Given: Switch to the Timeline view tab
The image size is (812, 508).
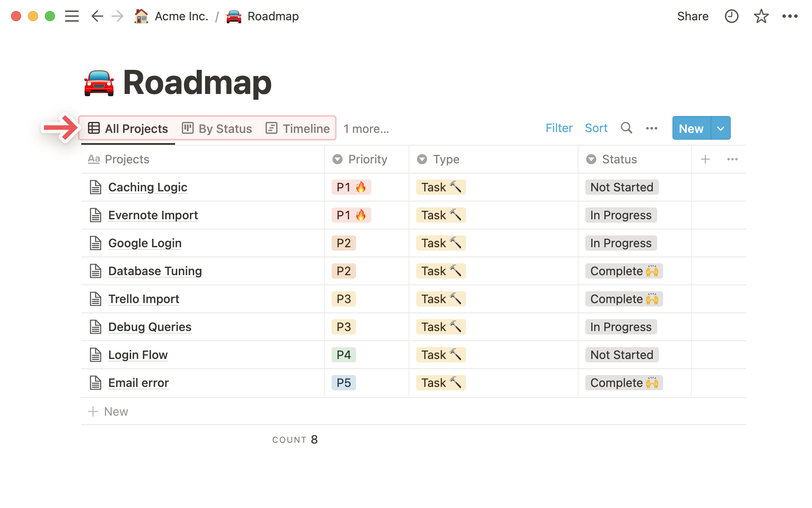Looking at the screenshot, I should 298,129.
